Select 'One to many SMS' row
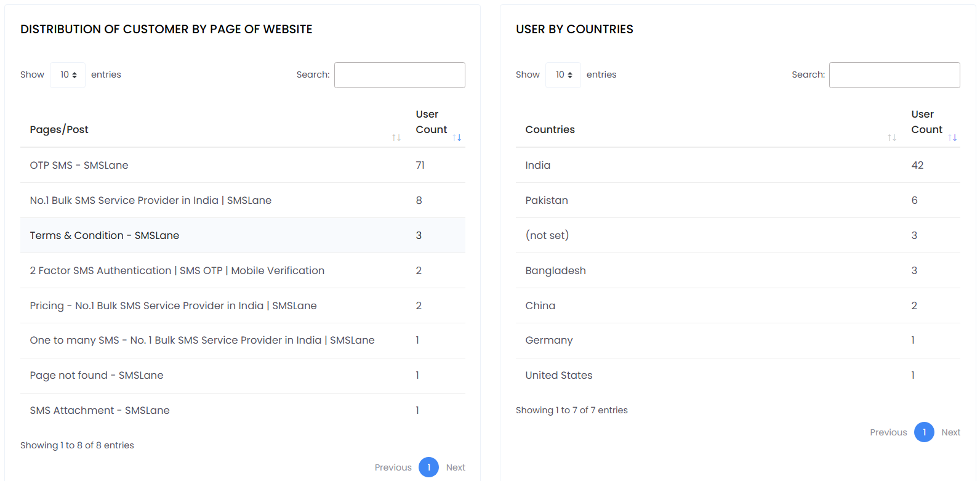 pyautogui.click(x=243, y=341)
